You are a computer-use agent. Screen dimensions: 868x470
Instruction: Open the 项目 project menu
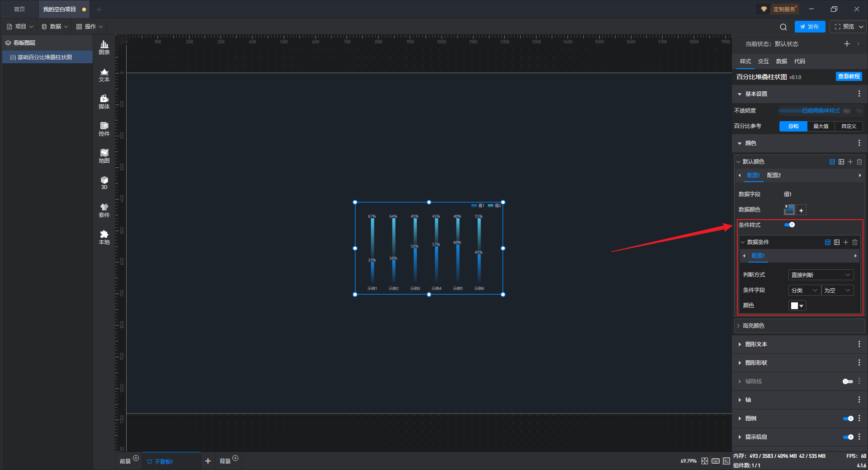20,27
